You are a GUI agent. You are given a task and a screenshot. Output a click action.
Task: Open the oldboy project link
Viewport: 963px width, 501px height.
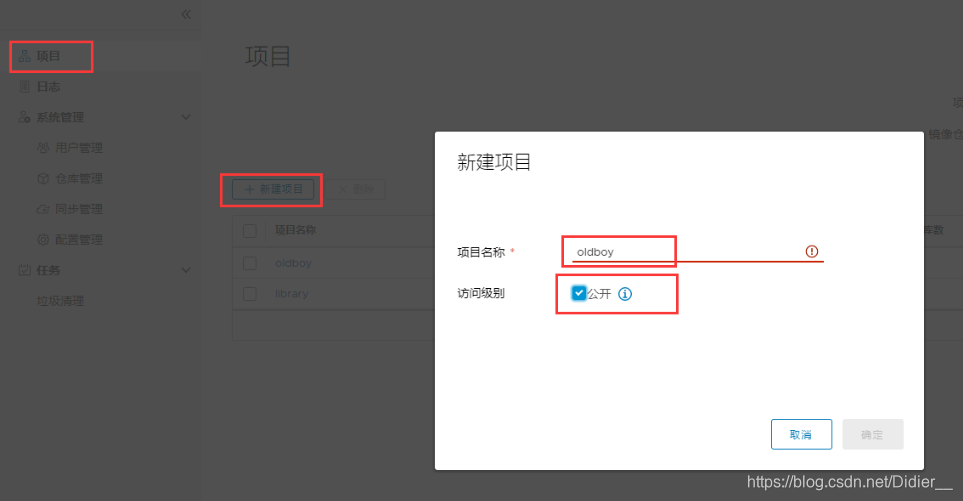point(293,263)
